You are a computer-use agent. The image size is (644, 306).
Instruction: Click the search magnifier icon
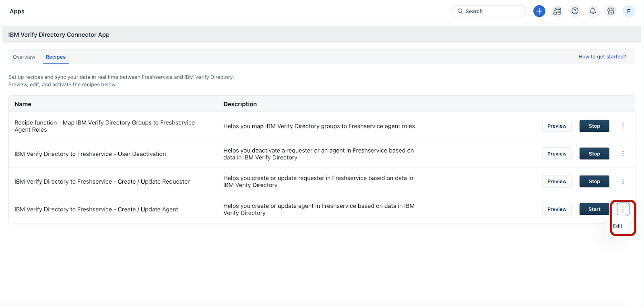click(x=460, y=11)
